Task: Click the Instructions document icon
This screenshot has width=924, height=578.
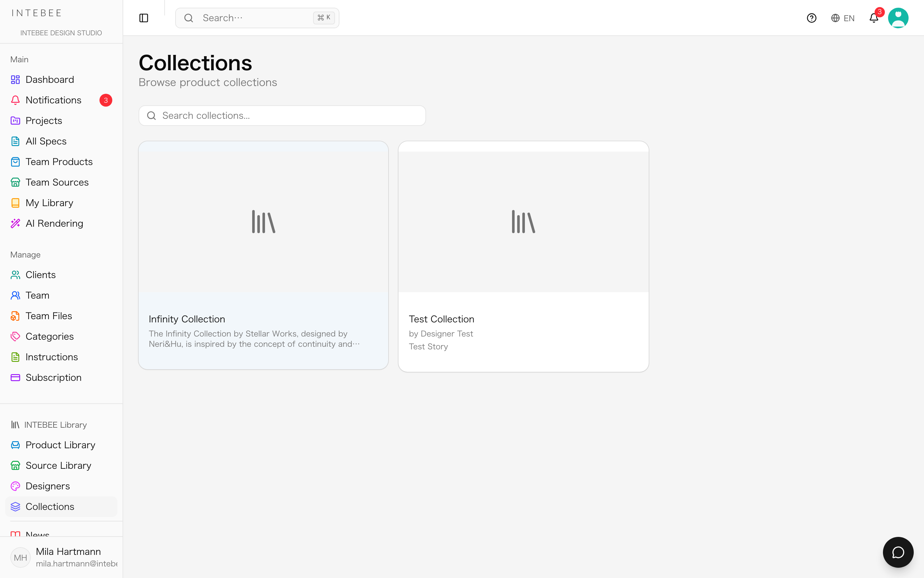Action: (x=15, y=357)
